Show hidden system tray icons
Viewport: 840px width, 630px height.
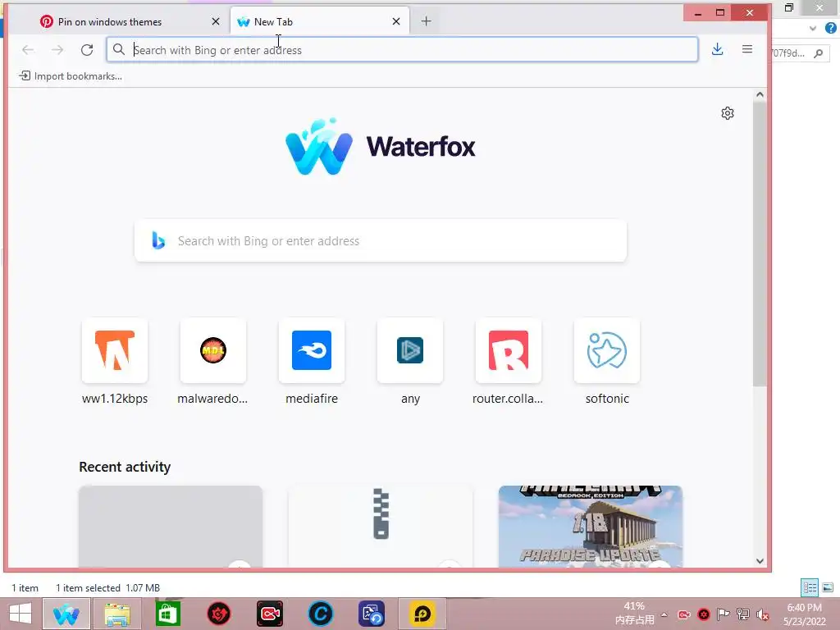click(x=664, y=614)
